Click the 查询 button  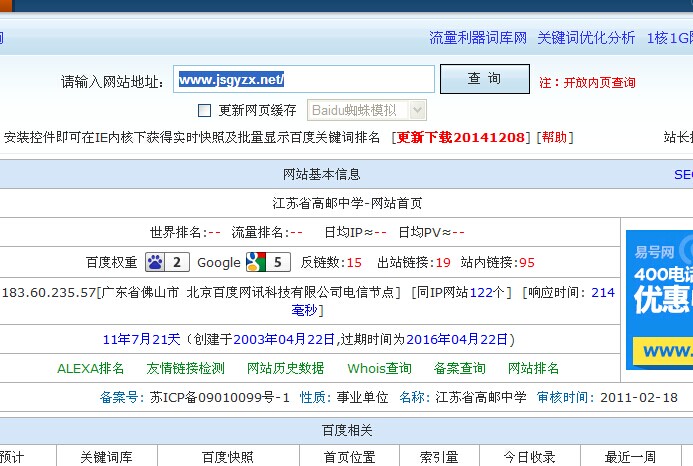485,79
